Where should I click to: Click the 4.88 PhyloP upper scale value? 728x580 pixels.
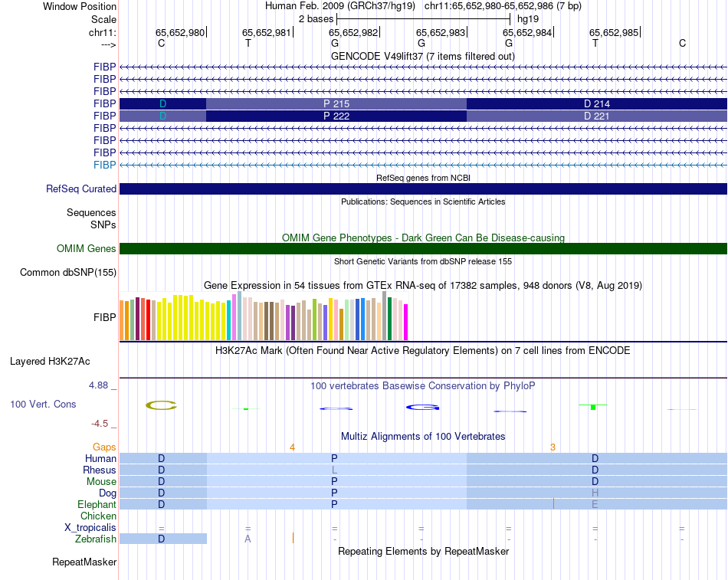coord(98,385)
